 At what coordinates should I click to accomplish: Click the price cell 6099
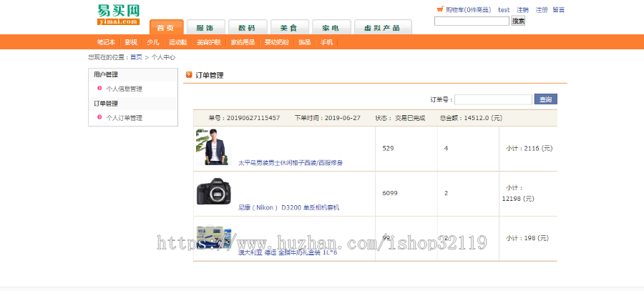[390, 193]
